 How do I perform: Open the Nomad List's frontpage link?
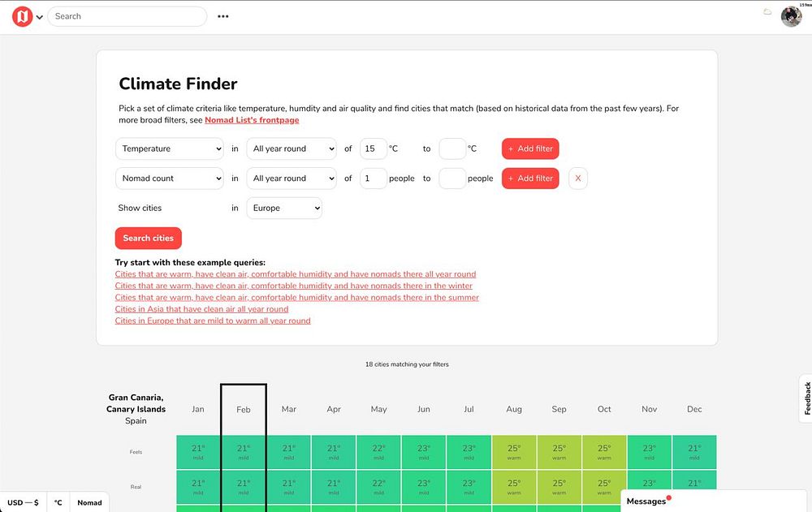(x=252, y=120)
